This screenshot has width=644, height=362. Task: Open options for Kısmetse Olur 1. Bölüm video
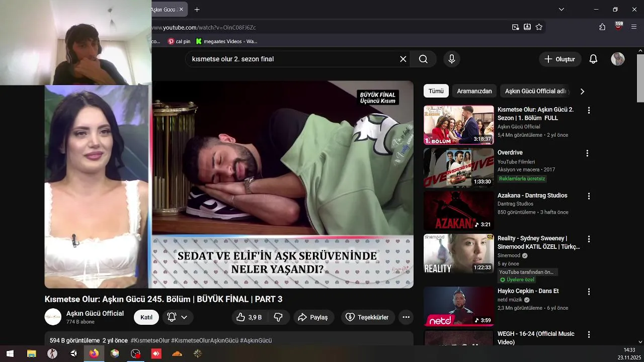(x=589, y=110)
